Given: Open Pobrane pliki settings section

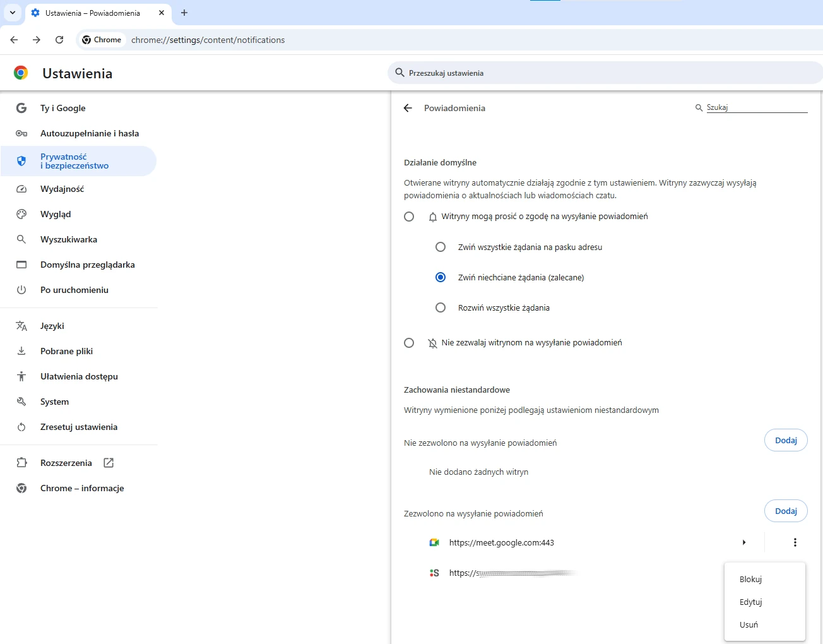Looking at the screenshot, I should [x=66, y=351].
